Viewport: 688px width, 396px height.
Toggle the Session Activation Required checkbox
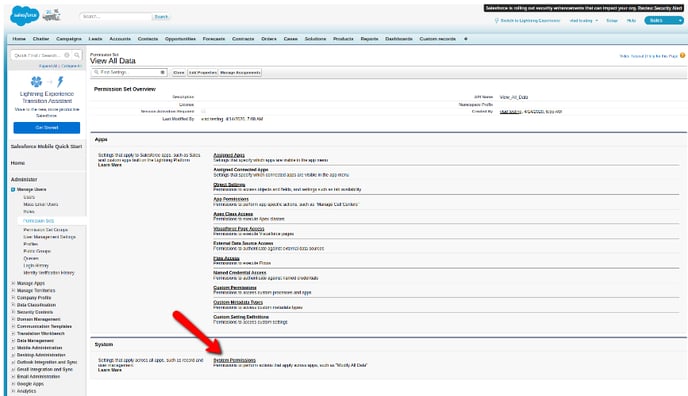[203, 111]
